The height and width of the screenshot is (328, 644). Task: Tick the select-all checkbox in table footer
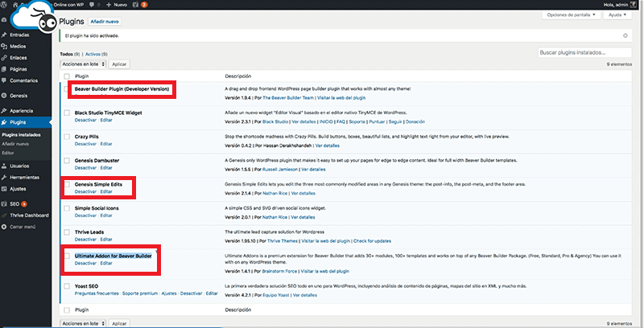67,310
